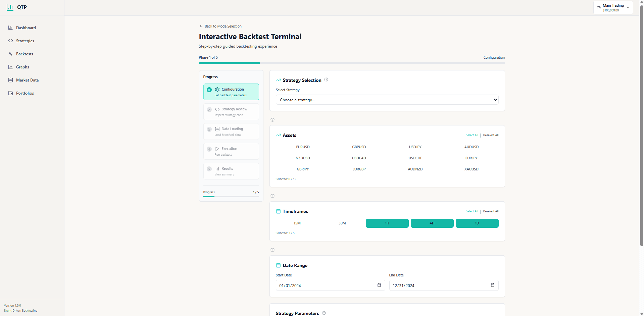644x316 pixels.
Task: Click the trend icon beside Assets heading
Action: point(278,135)
